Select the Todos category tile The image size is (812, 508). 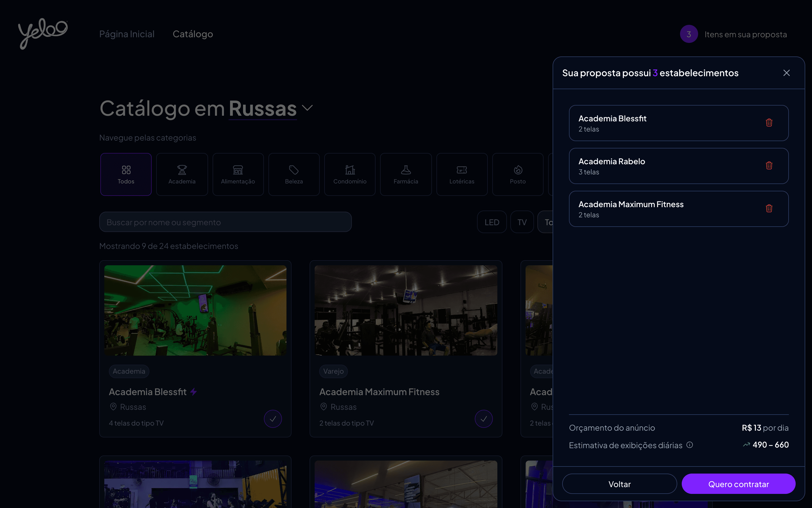point(126,174)
